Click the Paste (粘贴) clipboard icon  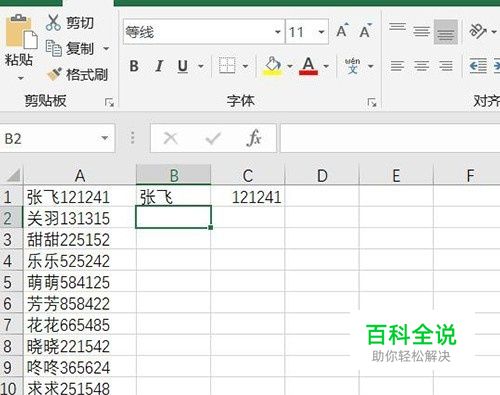[x=21, y=32]
